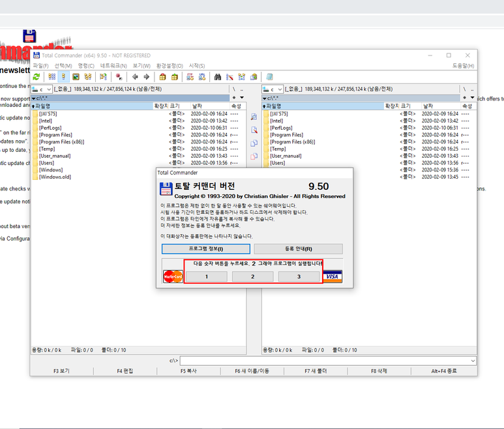Viewport: 504px width, 429px height.
Task: Open the 네트워크(N) menu
Action: [x=113, y=66]
